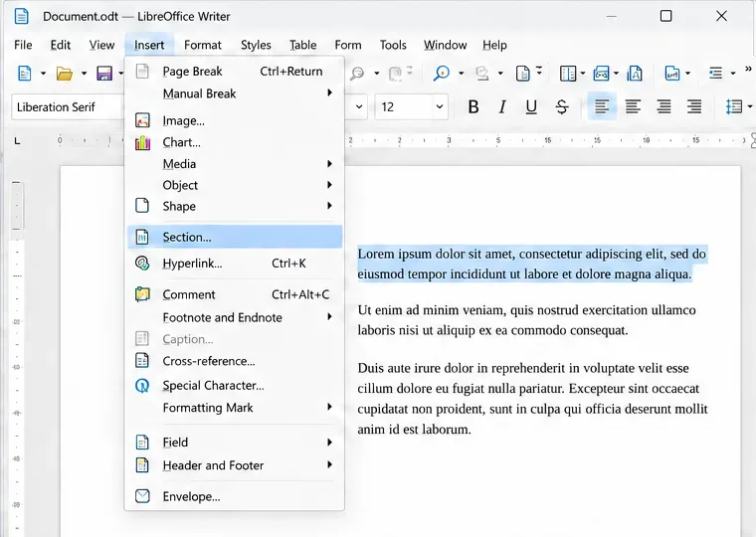Click the New document icon in the toolbar
Viewport: 756px width, 537px height.
tap(24, 74)
